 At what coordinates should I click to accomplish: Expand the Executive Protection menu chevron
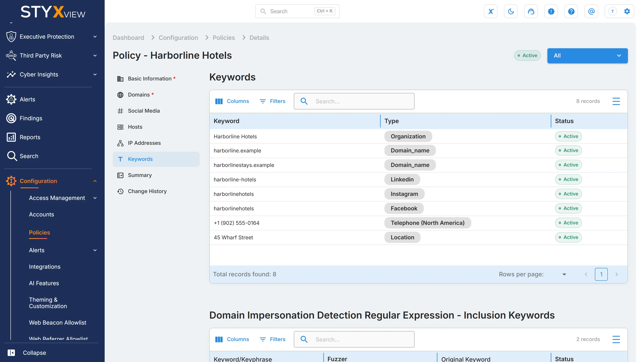coord(95,36)
